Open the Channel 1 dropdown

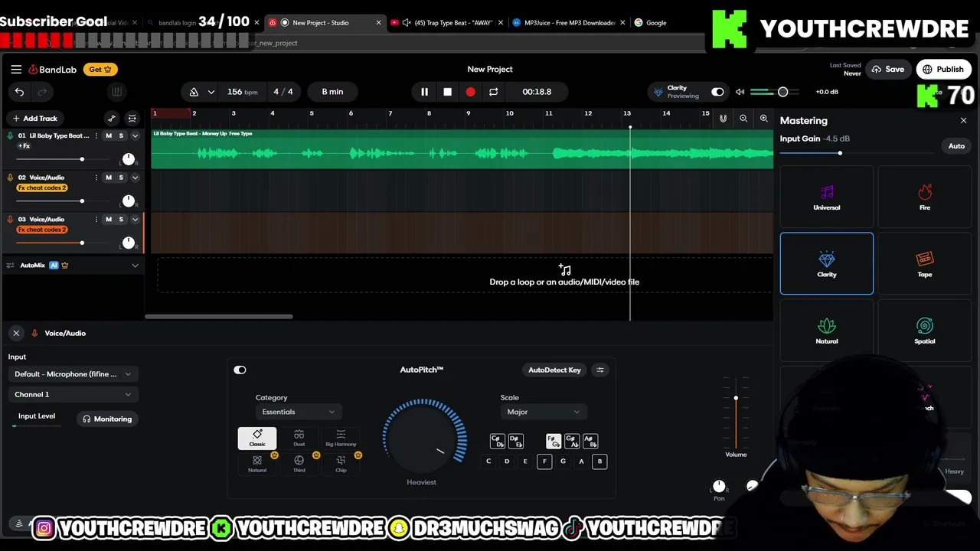pos(73,394)
